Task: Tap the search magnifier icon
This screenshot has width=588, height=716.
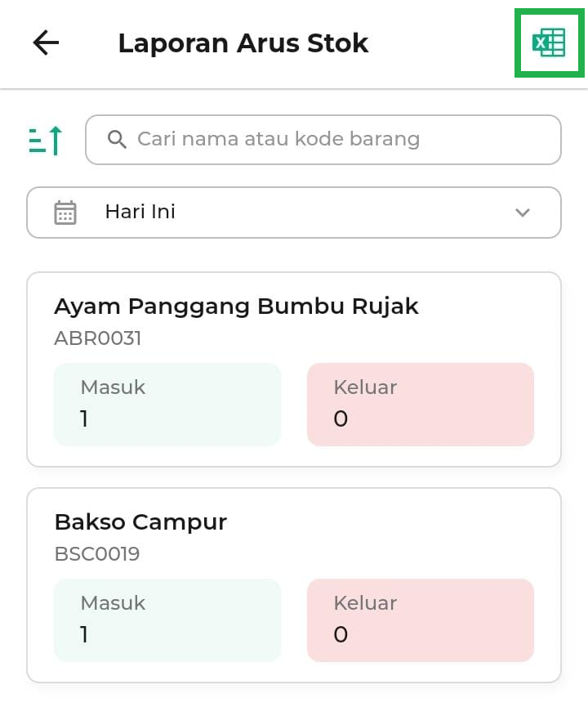Action: (x=117, y=140)
